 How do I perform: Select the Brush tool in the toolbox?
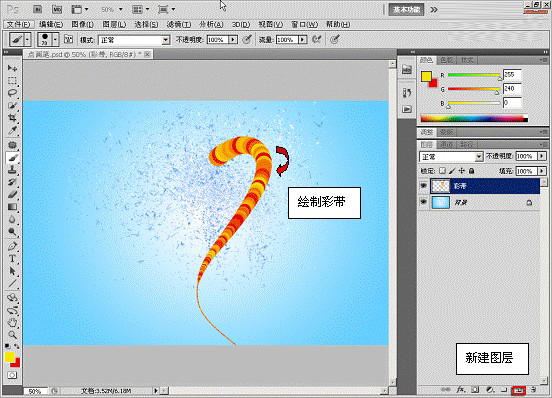point(12,157)
